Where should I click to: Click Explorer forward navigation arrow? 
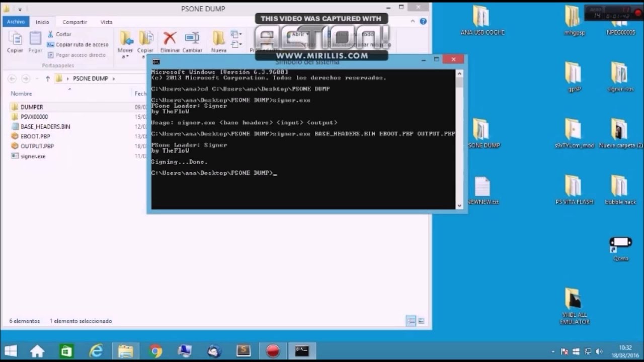[x=26, y=78]
